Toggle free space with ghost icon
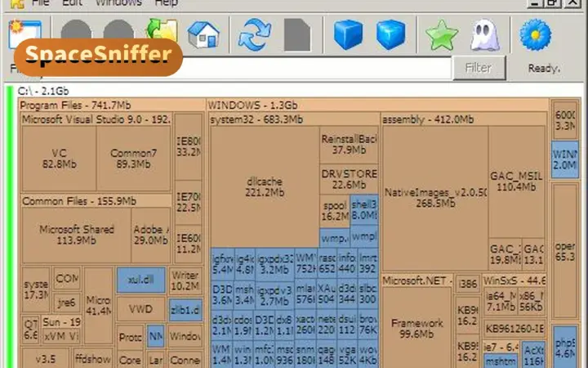 (484, 35)
